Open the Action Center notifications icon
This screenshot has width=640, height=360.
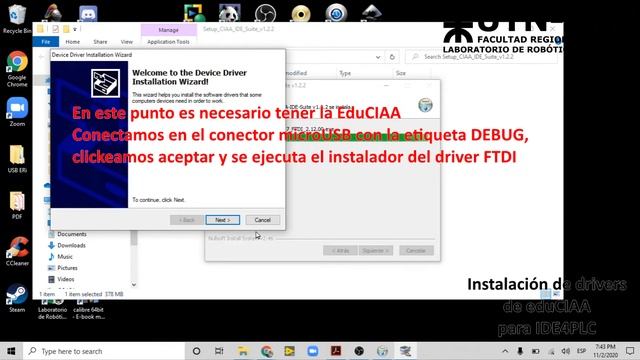point(630,351)
